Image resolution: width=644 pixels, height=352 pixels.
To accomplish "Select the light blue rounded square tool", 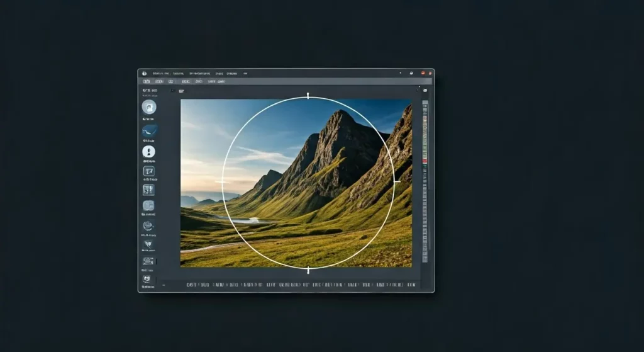I will [x=149, y=206].
